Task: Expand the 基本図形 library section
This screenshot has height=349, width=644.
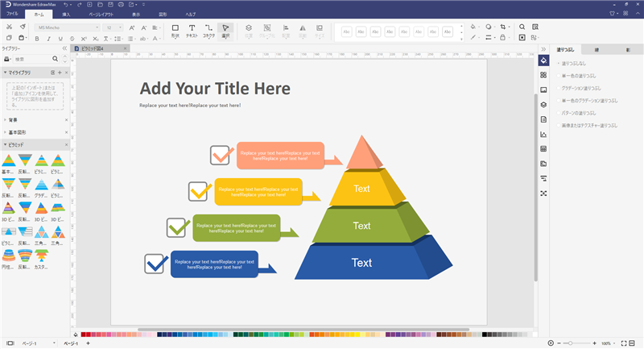Action: (x=16, y=131)
